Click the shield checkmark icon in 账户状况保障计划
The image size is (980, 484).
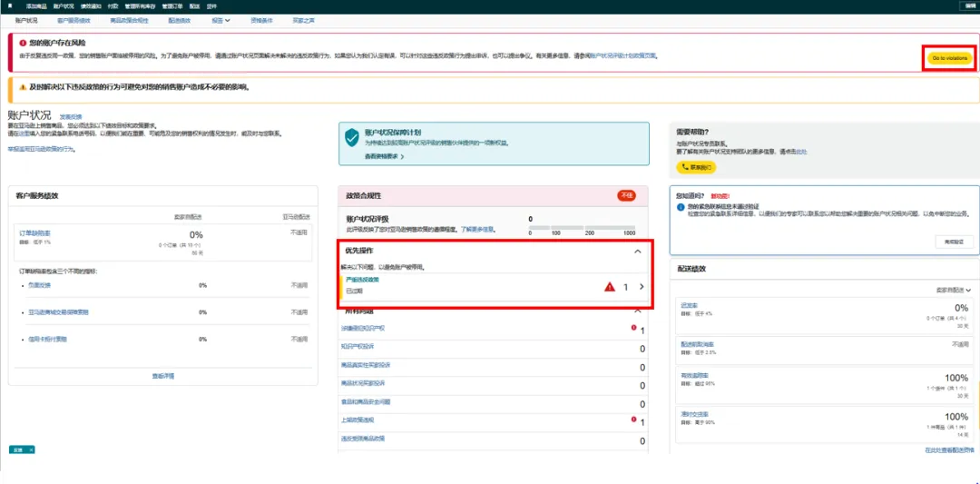pyautogui.click(x=352, y=138)
